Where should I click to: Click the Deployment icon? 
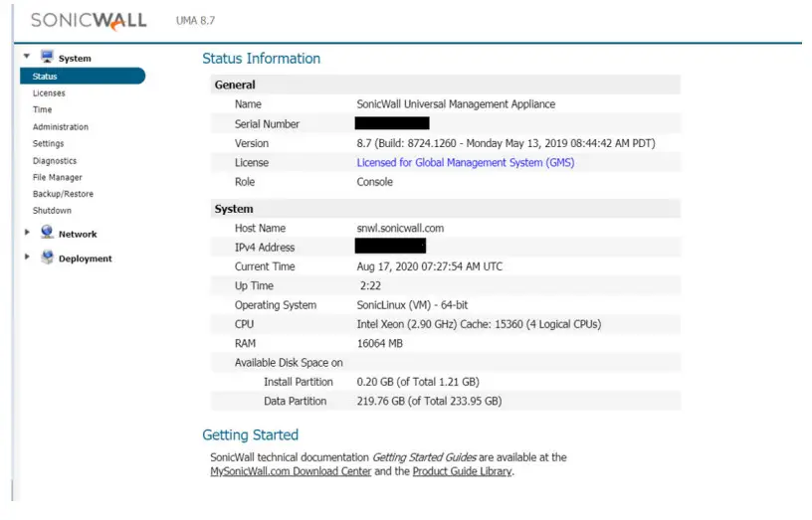(47, 257)
